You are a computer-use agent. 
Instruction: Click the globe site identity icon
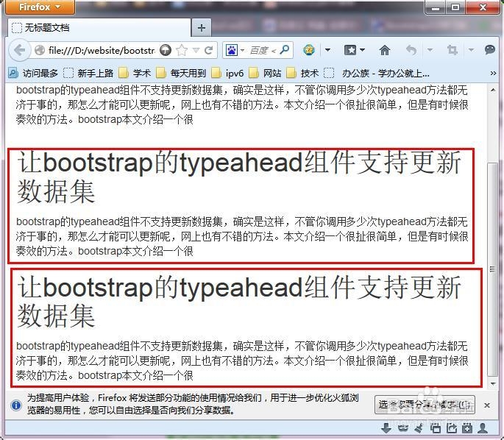point(40,50)
